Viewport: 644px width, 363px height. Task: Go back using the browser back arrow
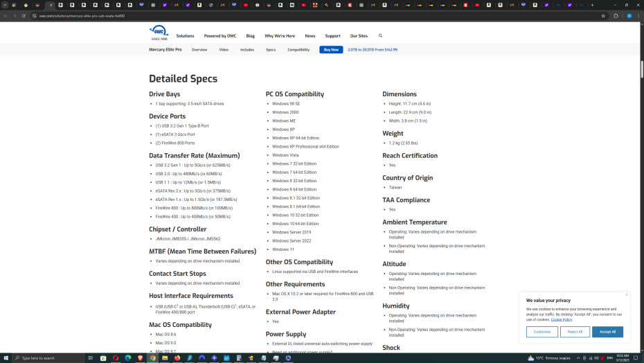5,15
